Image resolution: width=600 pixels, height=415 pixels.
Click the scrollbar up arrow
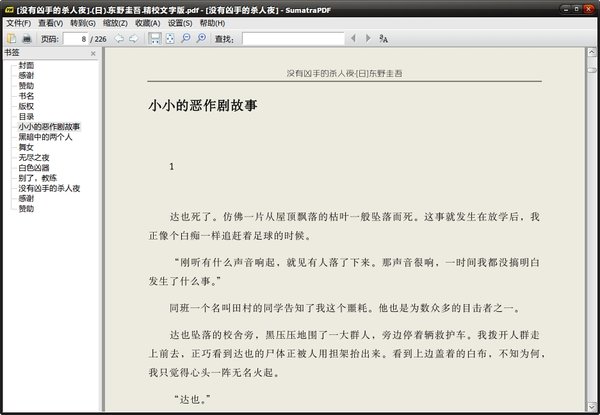point(592,52)
